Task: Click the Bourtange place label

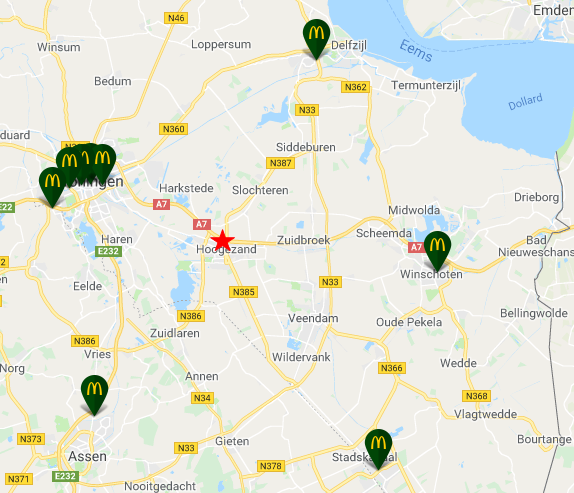Action: pyautogui.click(x=544, y=439)
